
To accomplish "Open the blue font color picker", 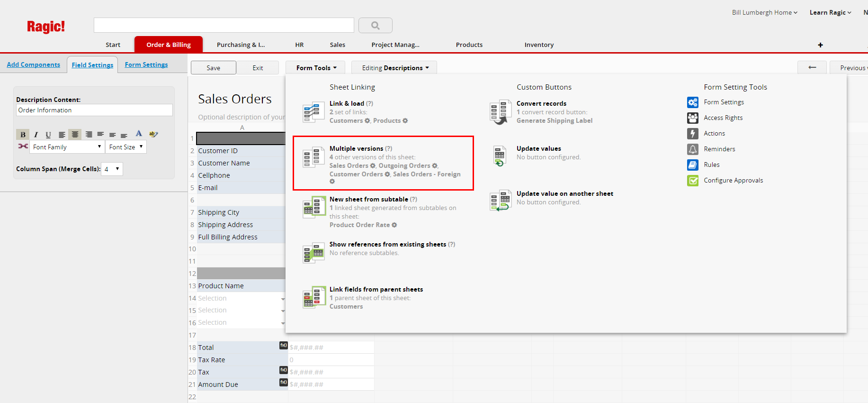I will (x=139, y=134).
